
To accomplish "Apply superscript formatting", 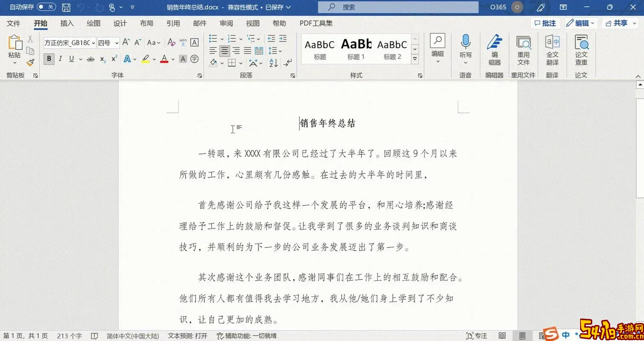I will point(114,59).
